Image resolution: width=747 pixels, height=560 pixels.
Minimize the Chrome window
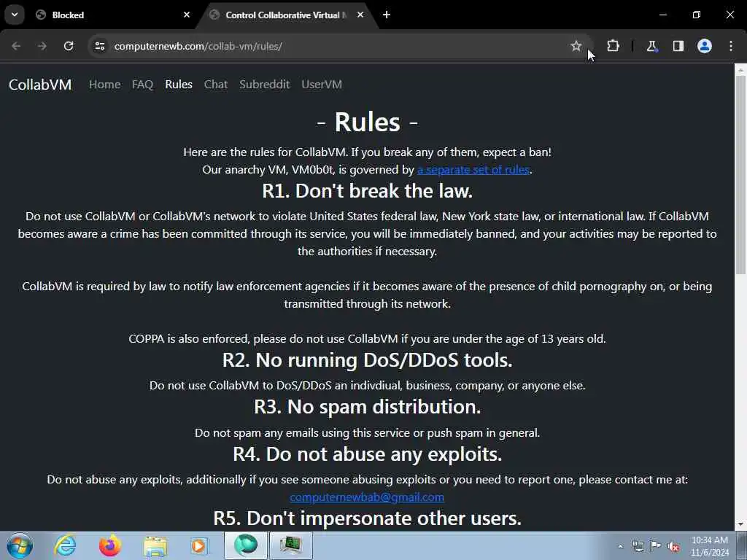tap(662, 15)
